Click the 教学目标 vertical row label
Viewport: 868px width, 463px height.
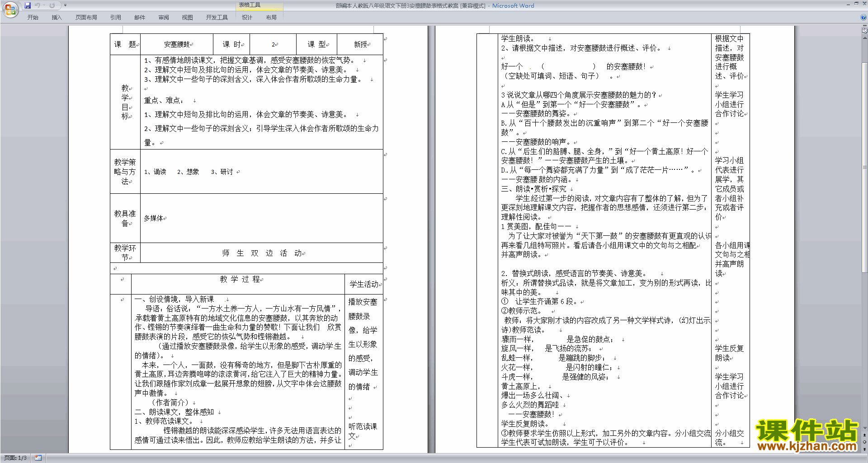click(x=125, y=102)
